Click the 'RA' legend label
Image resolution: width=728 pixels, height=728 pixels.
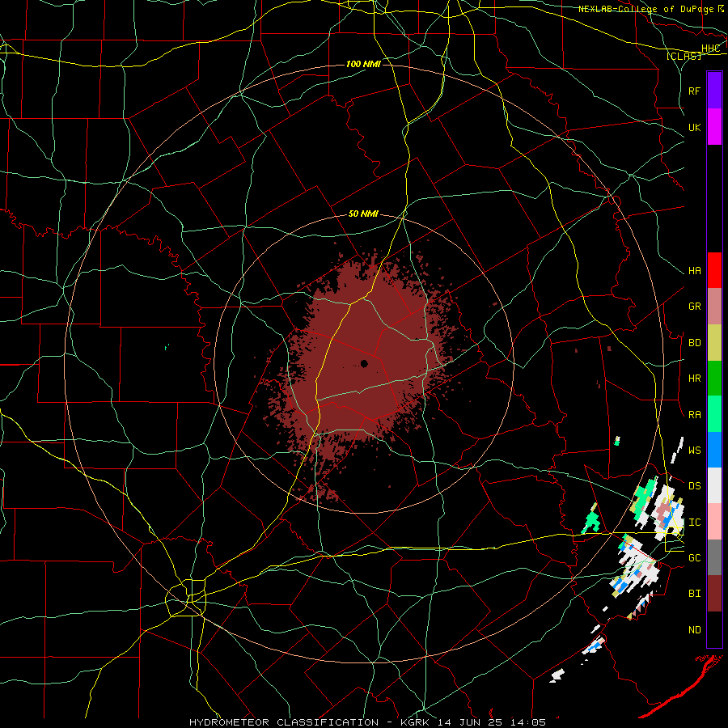(695, 414)
